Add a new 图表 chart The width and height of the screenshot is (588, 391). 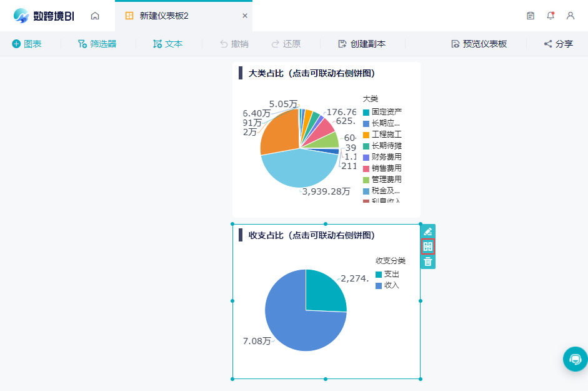tap(27, 44)
